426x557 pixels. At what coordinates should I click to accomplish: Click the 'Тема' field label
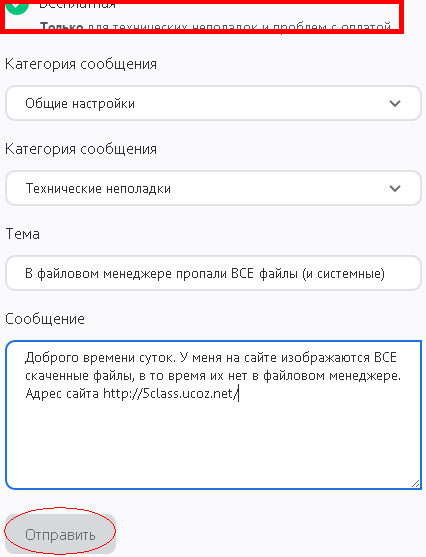(x=22, y=234)
